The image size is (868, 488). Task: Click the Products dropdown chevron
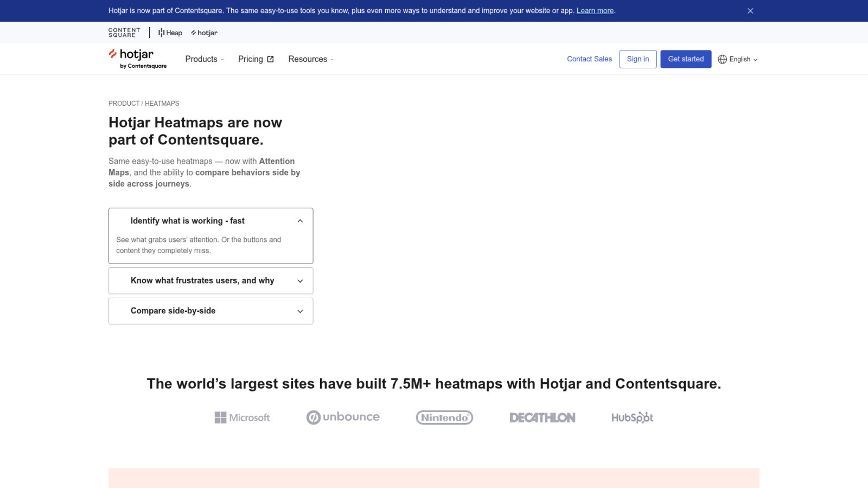click(222, 60)
